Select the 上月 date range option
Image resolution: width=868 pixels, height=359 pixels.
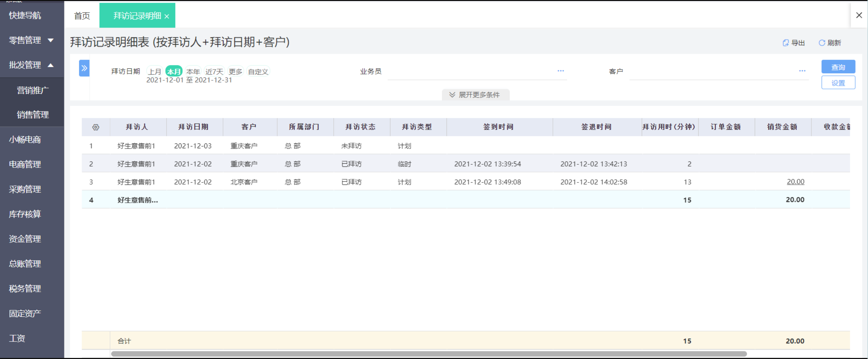tap(155, 72)
